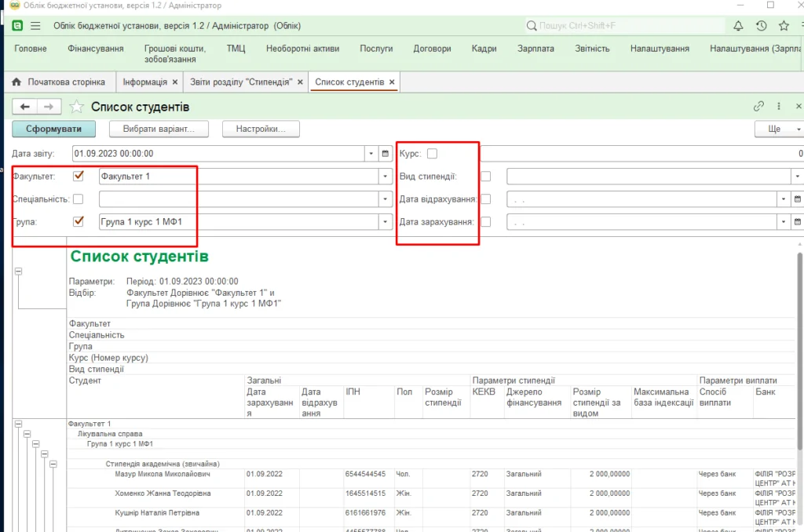Add Список студентів to favorites star
Screen dimensions: 804x532
[x=76, y=107]
